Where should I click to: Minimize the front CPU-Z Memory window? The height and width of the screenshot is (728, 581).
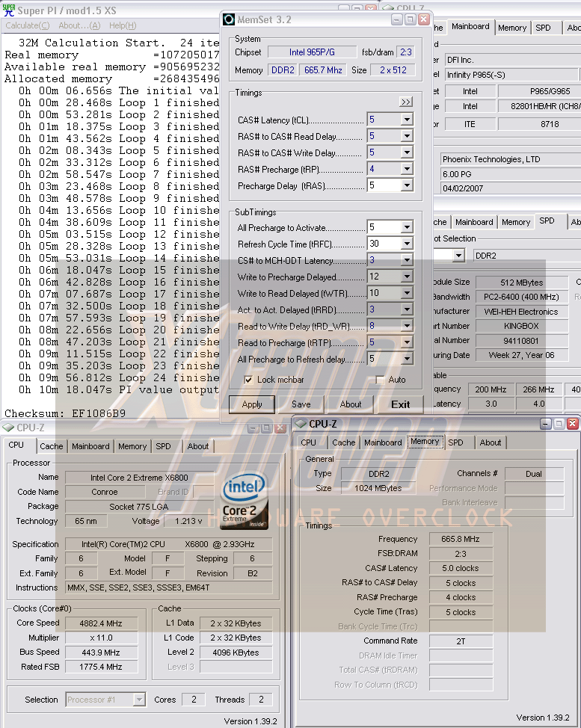[546, 424]
